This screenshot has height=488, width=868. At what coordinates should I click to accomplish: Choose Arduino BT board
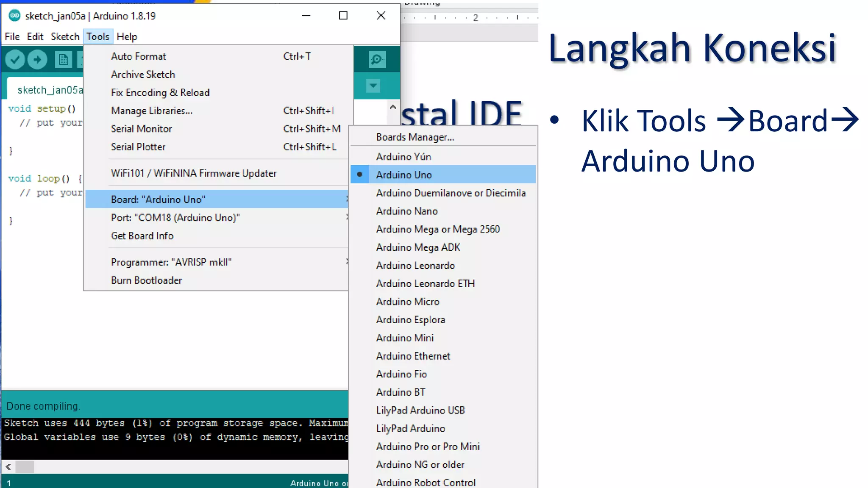(443, 392)
